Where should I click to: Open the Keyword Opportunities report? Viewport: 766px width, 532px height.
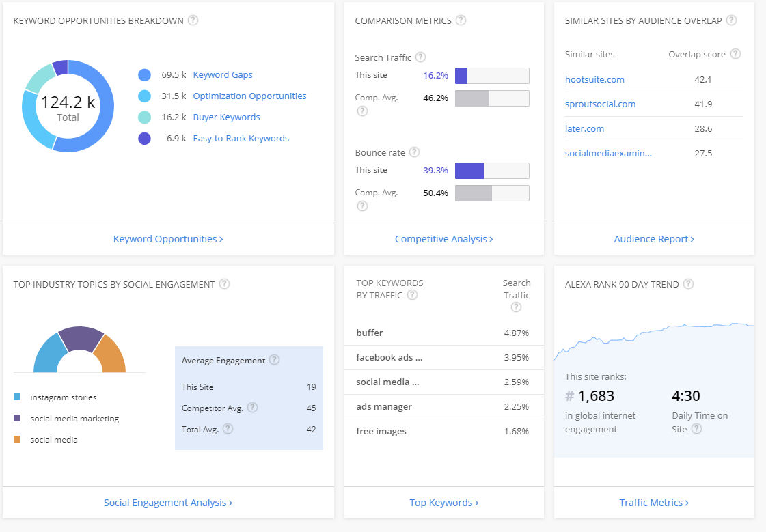168,239
